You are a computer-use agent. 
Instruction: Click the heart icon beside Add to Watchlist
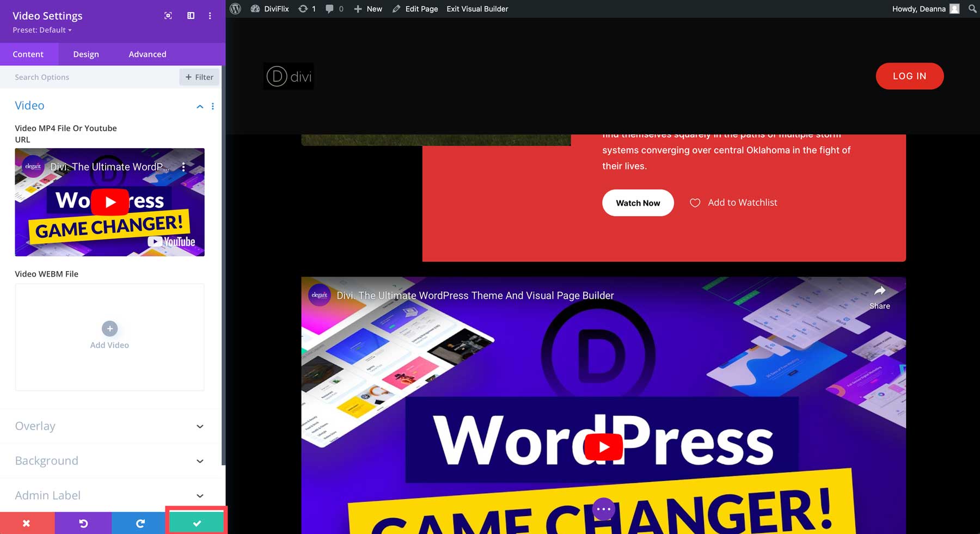coord(695,203)
